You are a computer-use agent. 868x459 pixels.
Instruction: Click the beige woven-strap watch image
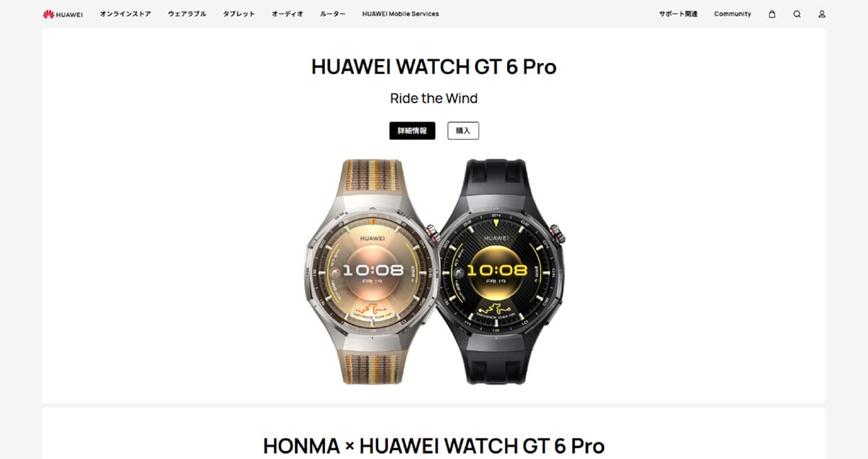click(371, 272)
